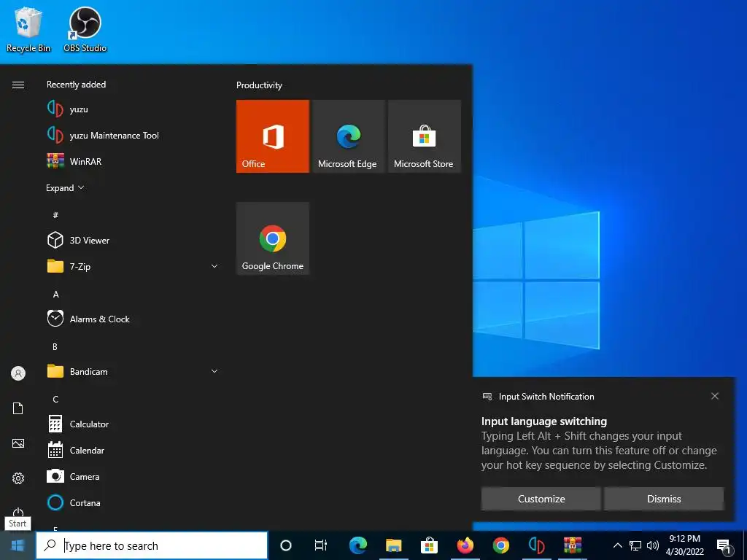Expand the 7-Zip folder

(x=214, y=266)
